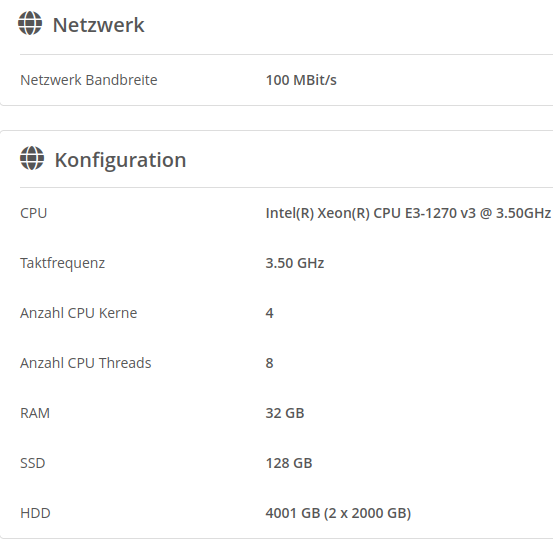Click the Netzwerk Bandbreite label
Viewport: 554px width, 539px height.
(89, 80)
